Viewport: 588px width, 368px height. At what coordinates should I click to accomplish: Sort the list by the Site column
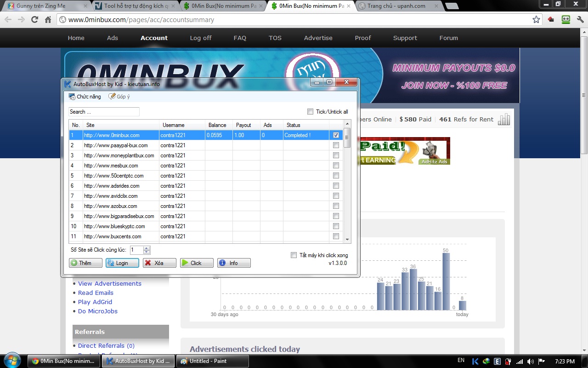[121, 125]
